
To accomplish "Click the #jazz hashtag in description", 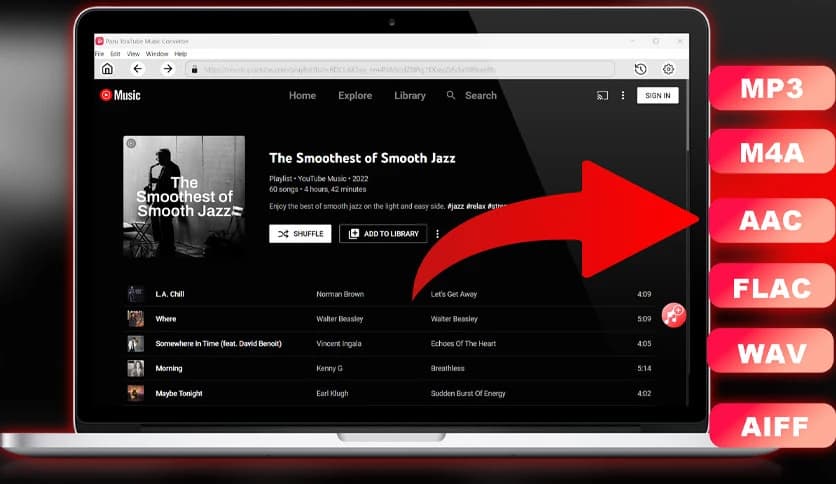I will pyautogui.click(x=455, y=206).
